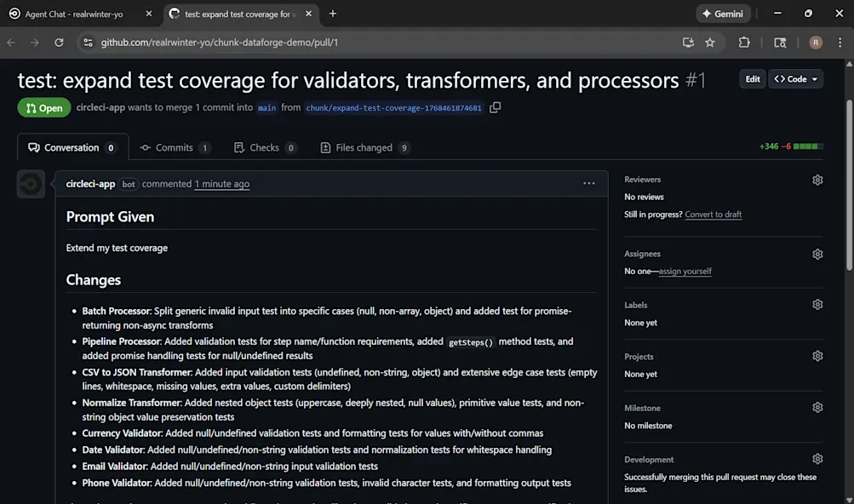
Task: Open the install app icon in address bar
Action: (x=688, y=43)
